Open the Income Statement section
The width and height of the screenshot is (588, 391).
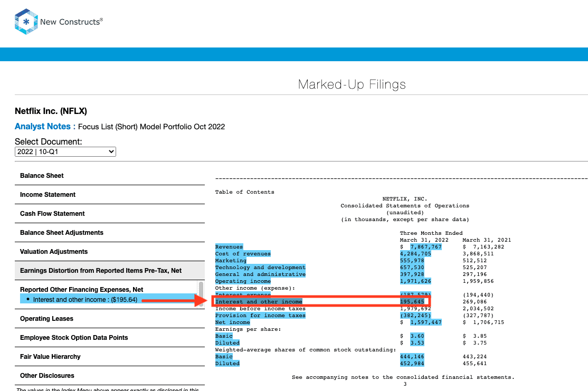[109, 195]
